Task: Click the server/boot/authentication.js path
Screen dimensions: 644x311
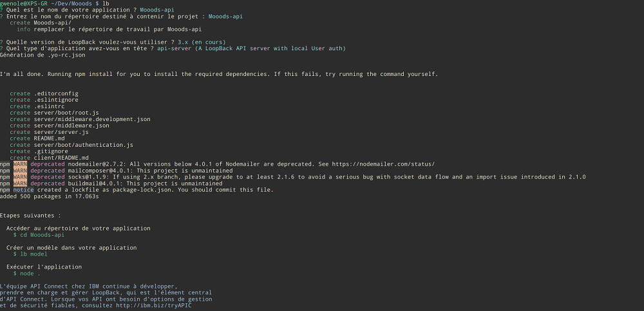Action: 83,145
